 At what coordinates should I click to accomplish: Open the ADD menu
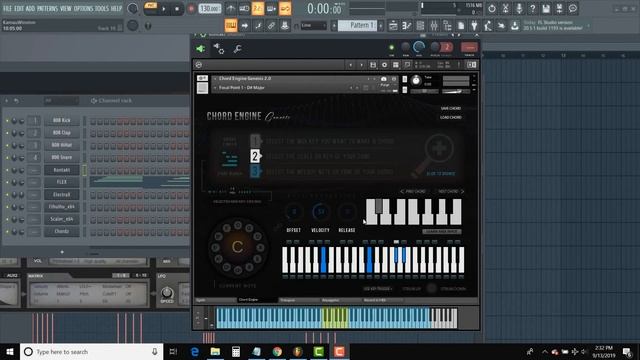[30, 8]
